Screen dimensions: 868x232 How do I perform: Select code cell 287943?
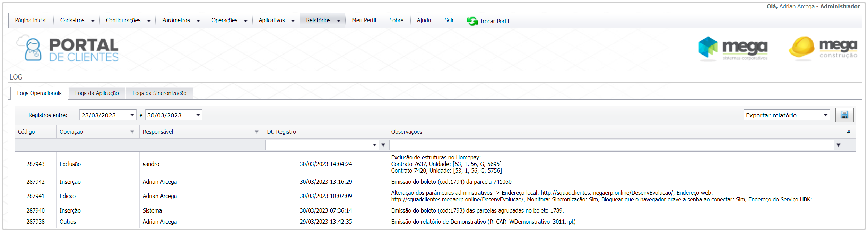[x=35, y=164]
